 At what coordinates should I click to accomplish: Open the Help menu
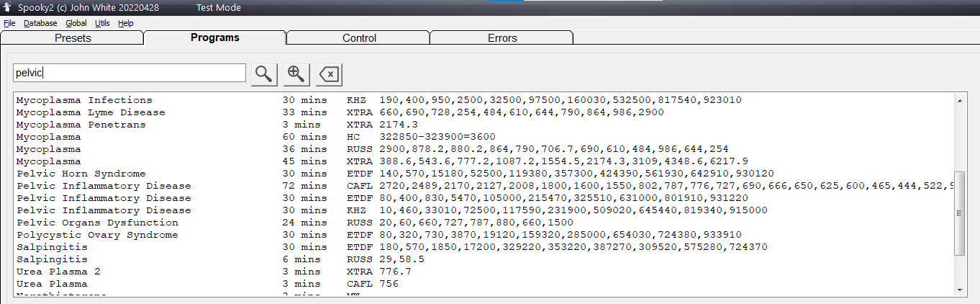(126, 23)
